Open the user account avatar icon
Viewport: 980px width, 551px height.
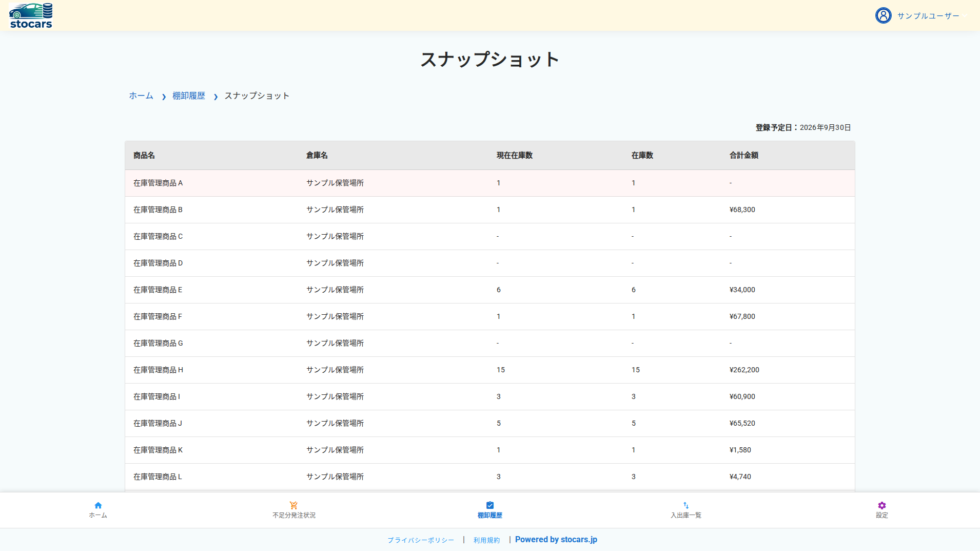tap(883, 15)
